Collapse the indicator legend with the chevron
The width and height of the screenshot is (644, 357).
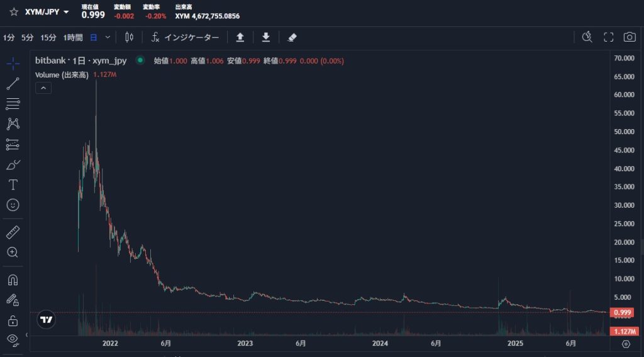[x=43, y=88]
